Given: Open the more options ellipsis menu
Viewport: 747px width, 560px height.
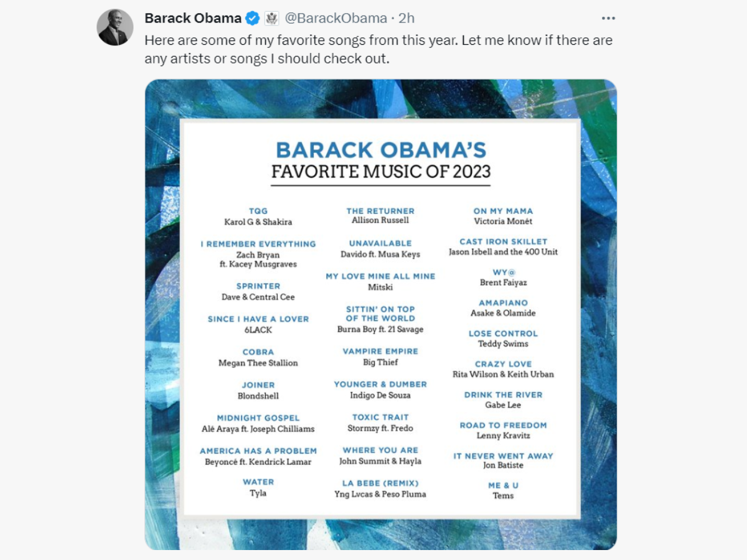Looking at the screenshot, I should tap(608, 18).
